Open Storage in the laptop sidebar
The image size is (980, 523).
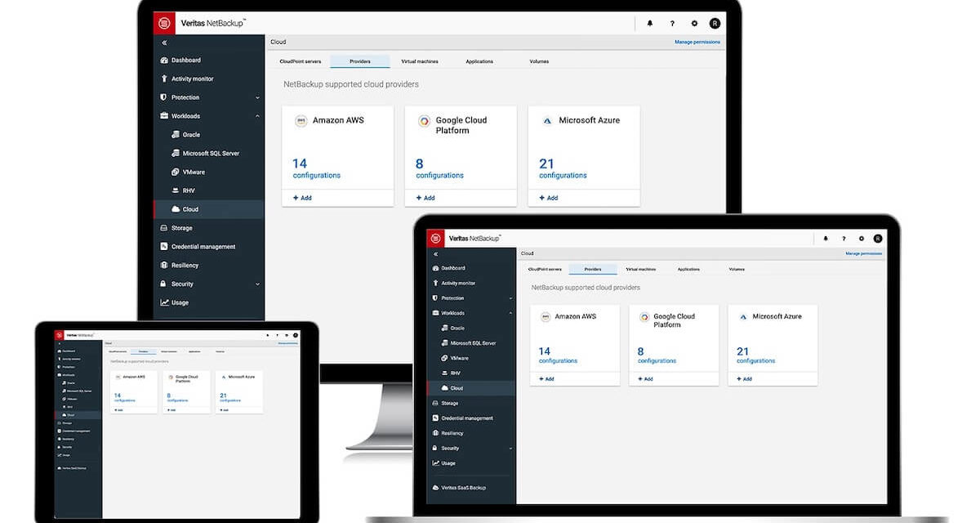tap(445, 403)
